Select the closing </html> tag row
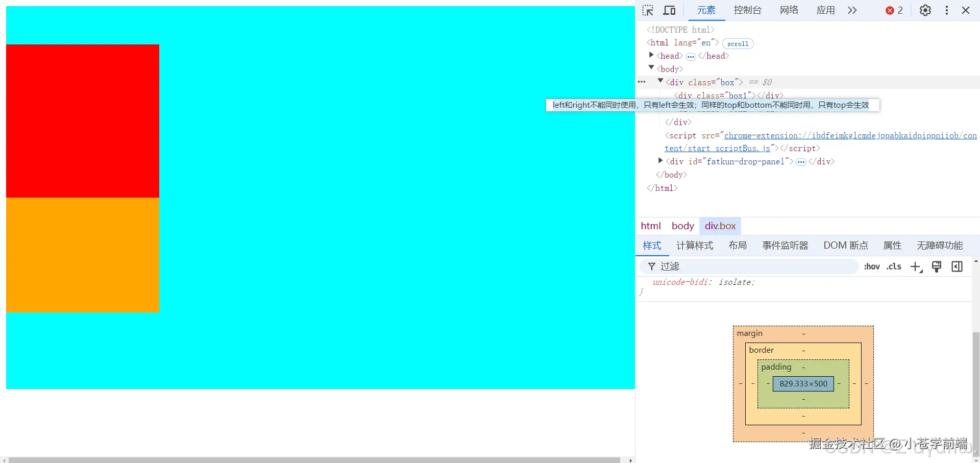Viewport: 980px width, 463px height. (662, 188)
